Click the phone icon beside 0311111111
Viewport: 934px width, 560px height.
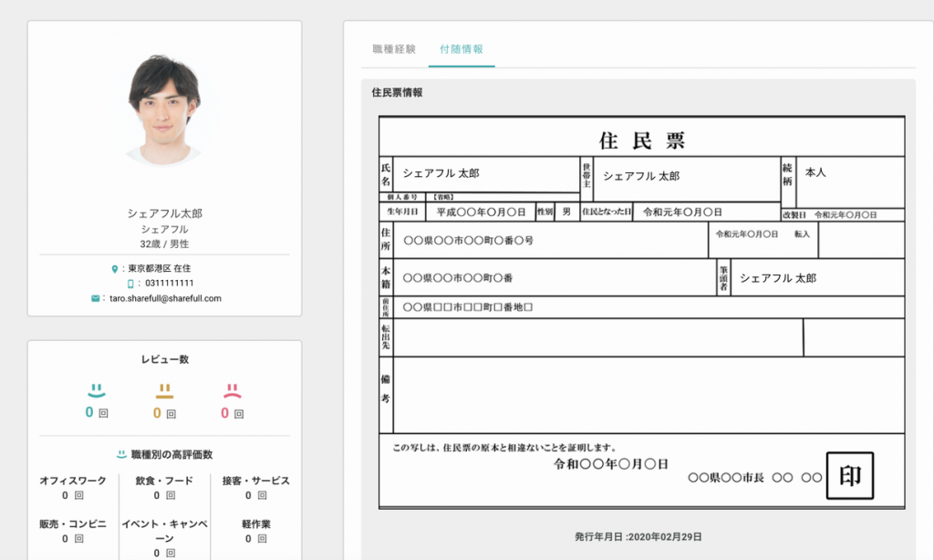[130, 284]
